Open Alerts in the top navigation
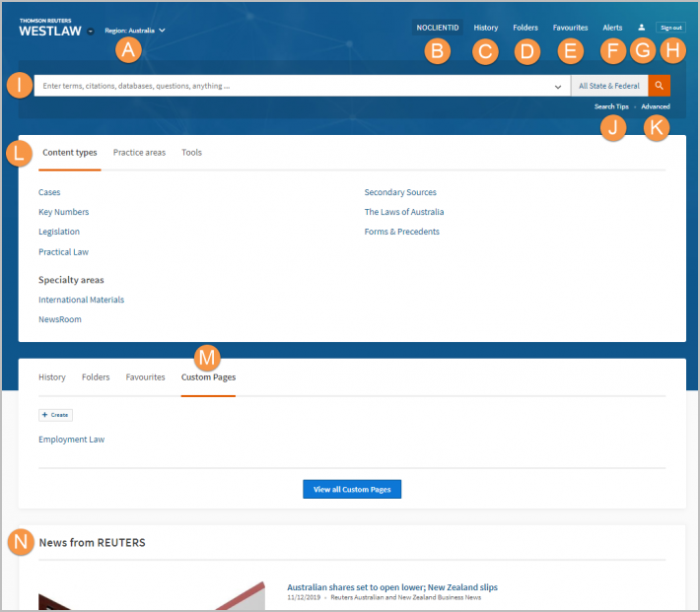Viewport: 700px width, 612px height. (x=612, y=28)
